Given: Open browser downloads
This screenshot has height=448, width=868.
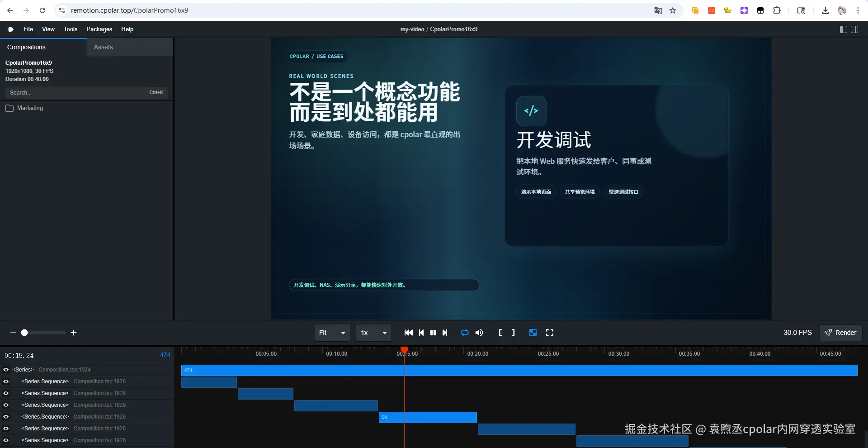Looking at the screenshot, I should (826, 10).
